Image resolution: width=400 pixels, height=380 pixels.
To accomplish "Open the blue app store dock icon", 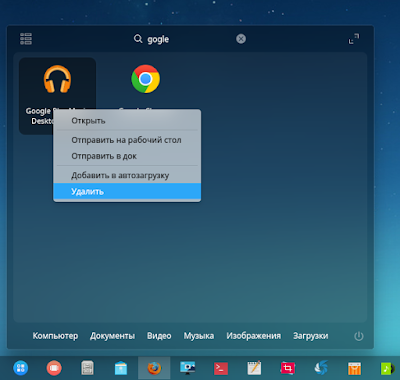I will [x=121, y=368].
